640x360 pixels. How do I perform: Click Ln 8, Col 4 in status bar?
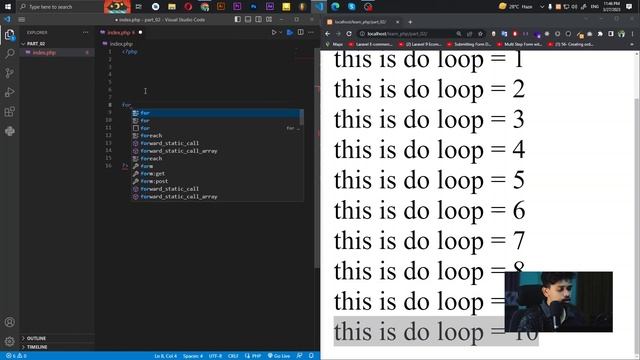coord(165,356)
